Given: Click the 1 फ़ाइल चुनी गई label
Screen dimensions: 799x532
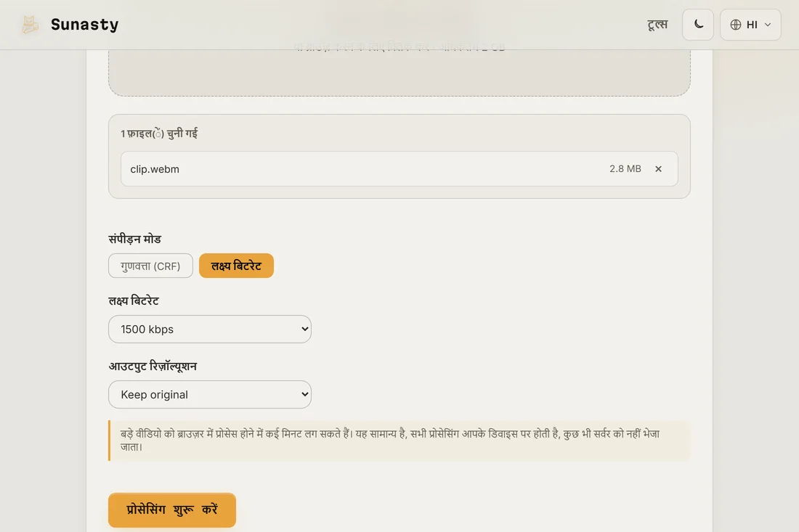Looking at the screenshot, I should 159,134.
